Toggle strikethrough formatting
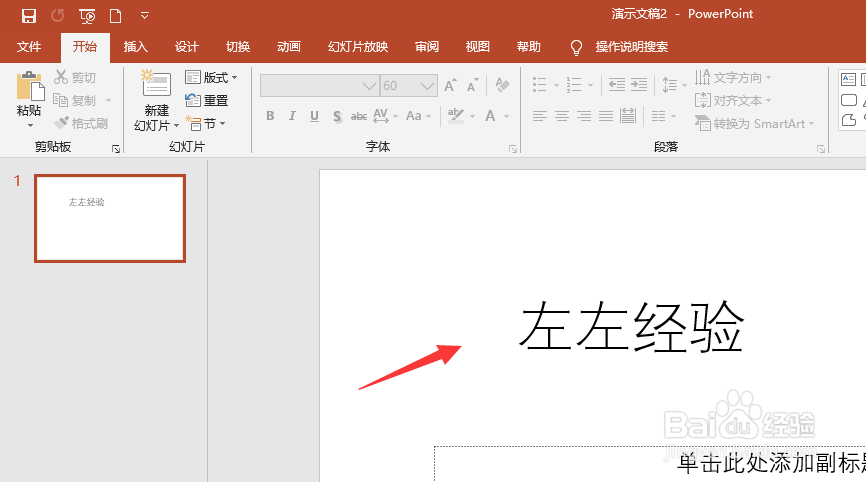 [359, 116]
